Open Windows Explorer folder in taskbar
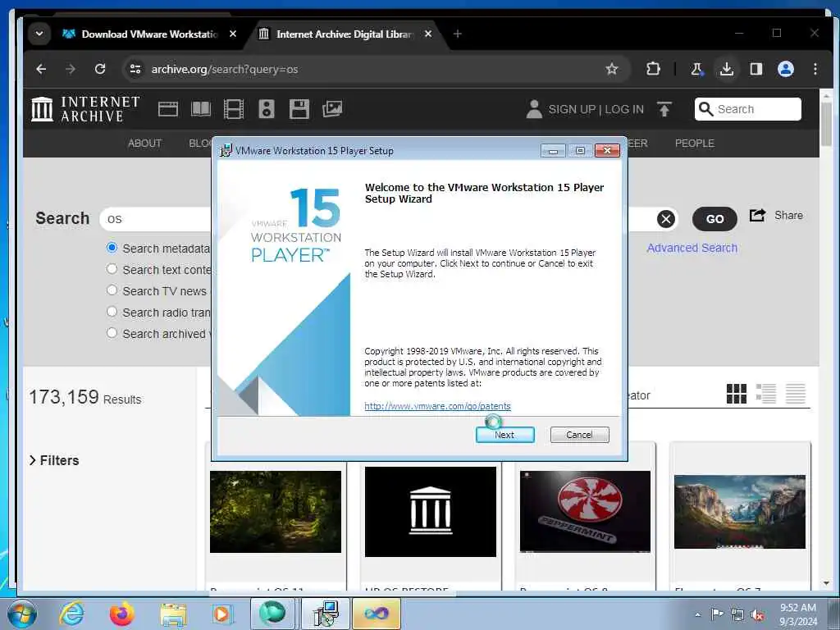 tap(172, 614)
